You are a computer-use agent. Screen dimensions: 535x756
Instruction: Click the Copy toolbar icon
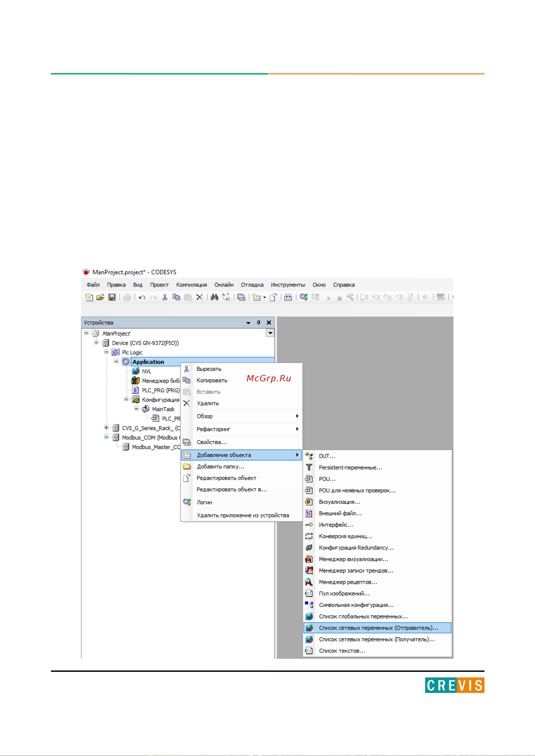pos(176,297)
